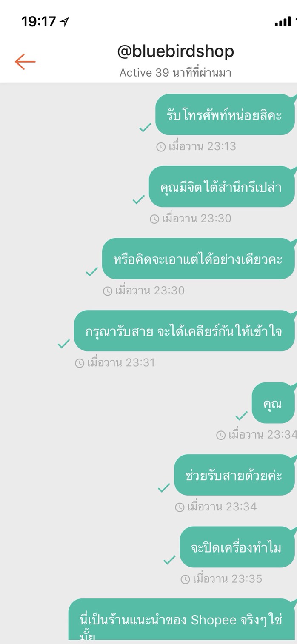Click the location arrow beside 19:17
This screenshot has height=644, width=297.
pyautogui.click(x=64, y=22)
